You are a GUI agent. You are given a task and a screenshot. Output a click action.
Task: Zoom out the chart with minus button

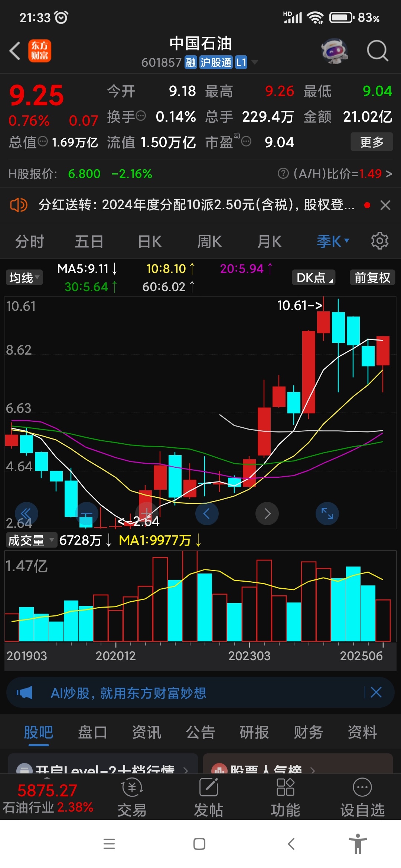[x=87, y=513]
